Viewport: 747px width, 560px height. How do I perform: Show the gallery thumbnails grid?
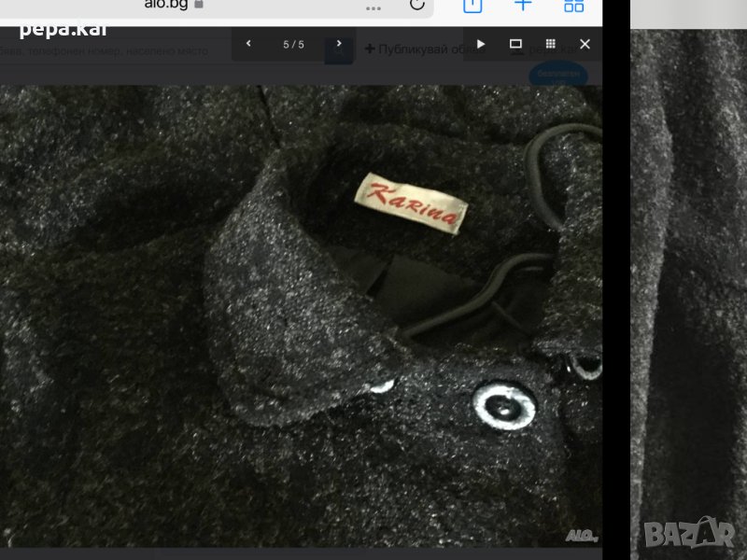coord(550,44)
